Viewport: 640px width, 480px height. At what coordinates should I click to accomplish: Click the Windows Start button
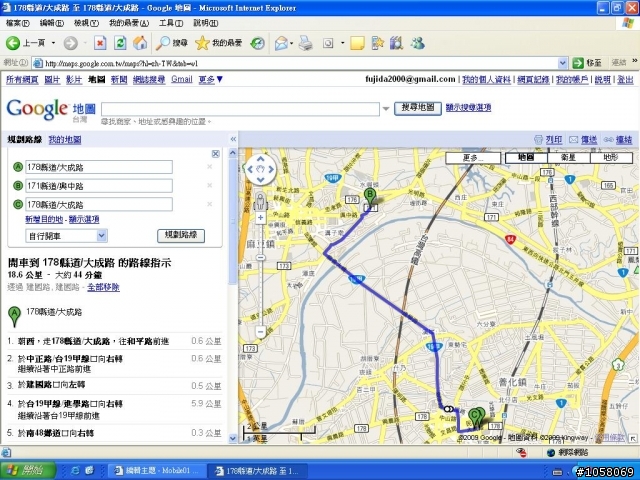(27, 470)
